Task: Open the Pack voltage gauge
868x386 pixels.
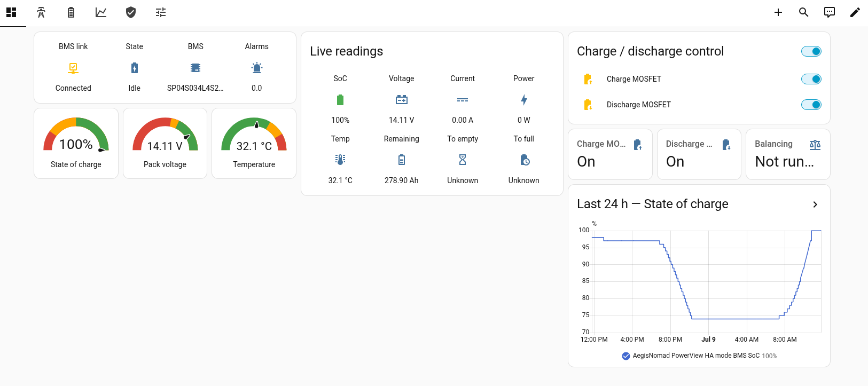Action: click(x=165, y=143)
